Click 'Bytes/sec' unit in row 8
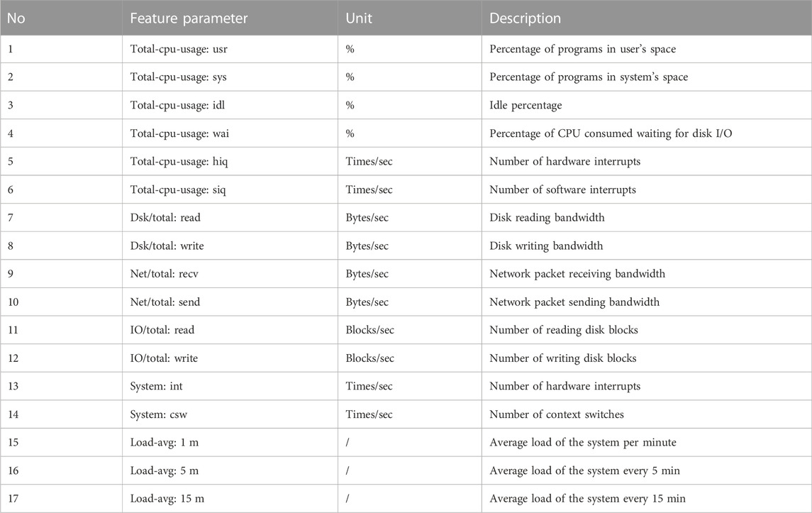This screenshot has height=513, width=812. pyautogui.click(x=367, y=246)
